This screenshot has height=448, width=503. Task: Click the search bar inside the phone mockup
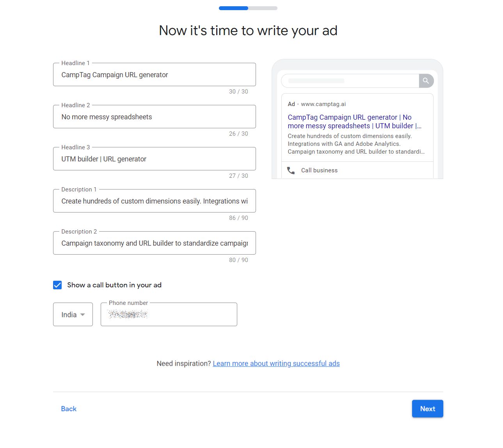(350, 81)
